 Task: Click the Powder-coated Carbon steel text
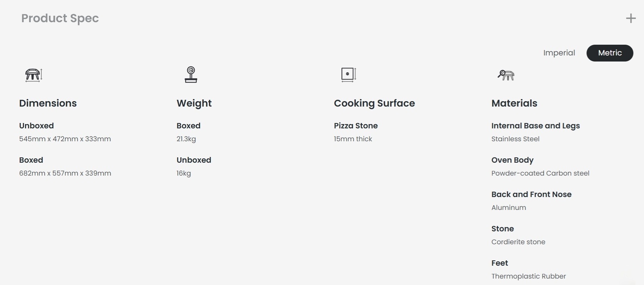point(540,173)
